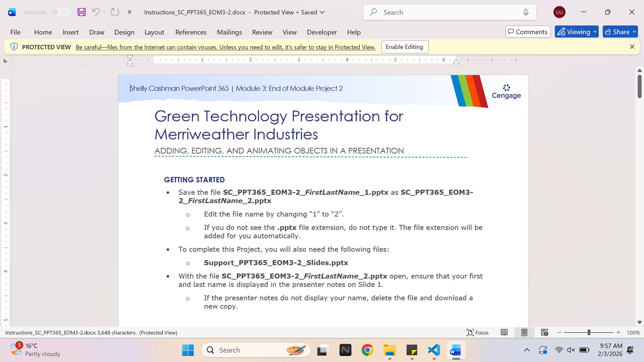Open Visual Studio Code from taskbar
The width and height of the screenshot is (644, 362).
[x=434, y=350]
